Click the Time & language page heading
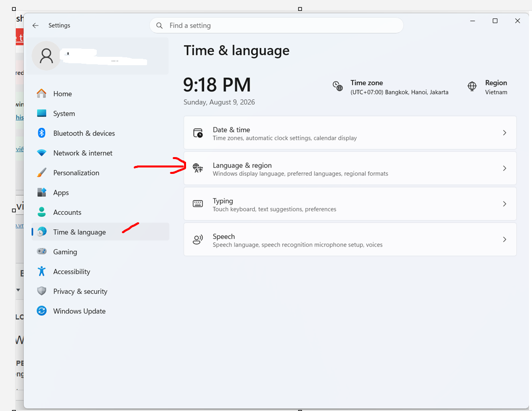 click(236, 51)
